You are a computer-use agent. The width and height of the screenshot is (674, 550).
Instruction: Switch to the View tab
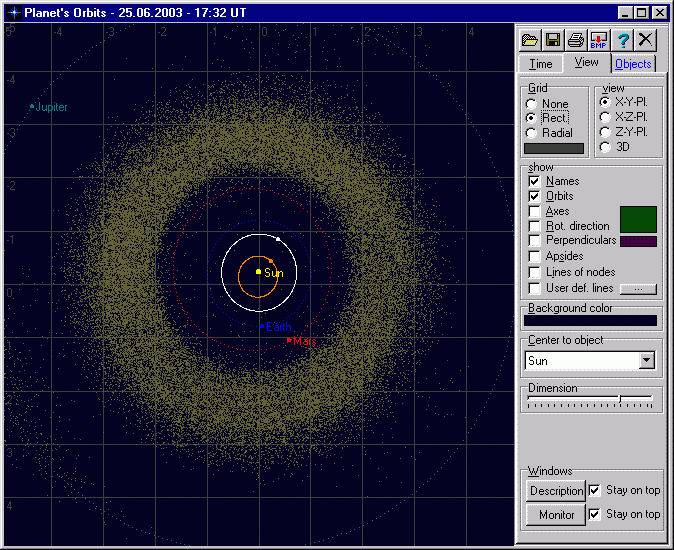coord(586,62)
